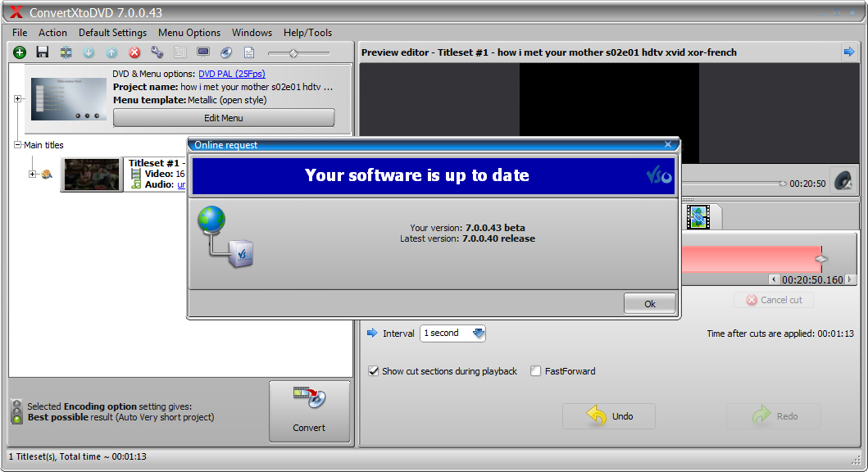Remove the selected item with the red X icon
The height and width of the screenshot is (472, 868).
[134, 52]
